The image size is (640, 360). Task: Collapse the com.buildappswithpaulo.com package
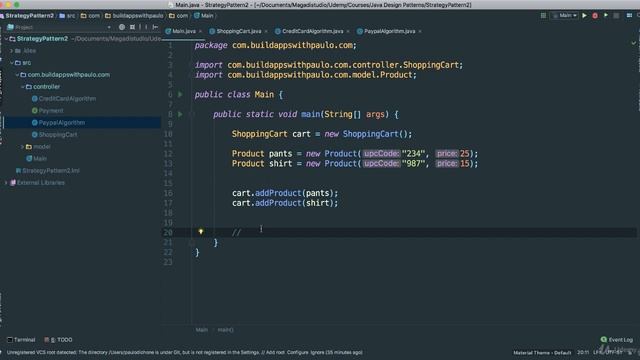point(17,75)
